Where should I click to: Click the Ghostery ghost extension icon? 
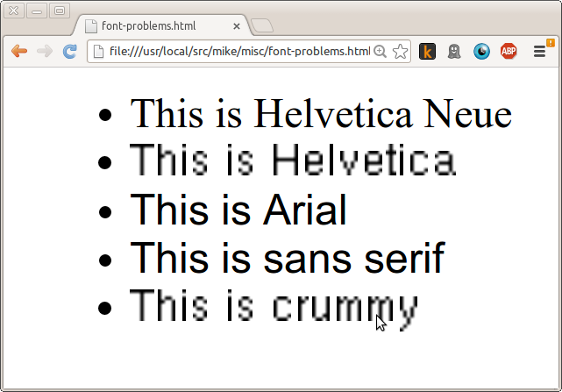coord(454,51)
